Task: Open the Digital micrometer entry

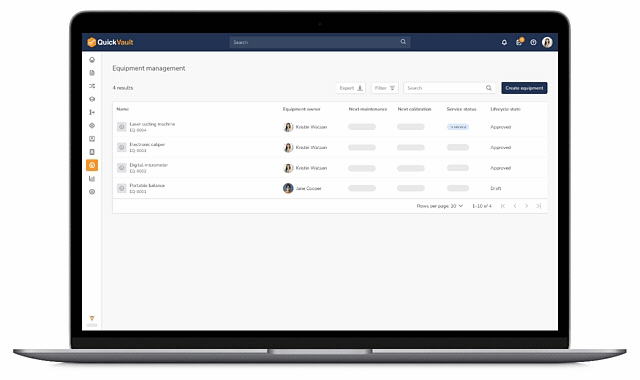Action: click(x=149, y=165)
